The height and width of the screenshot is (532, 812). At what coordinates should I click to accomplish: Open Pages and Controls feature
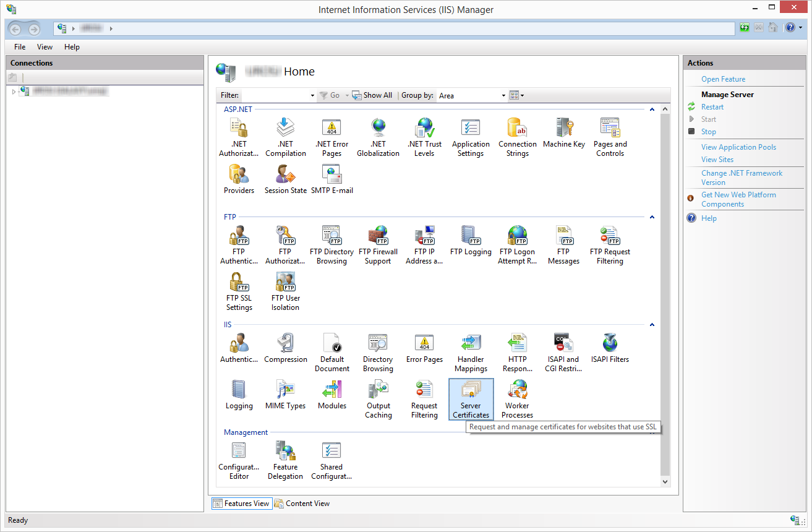coord(610,137)
